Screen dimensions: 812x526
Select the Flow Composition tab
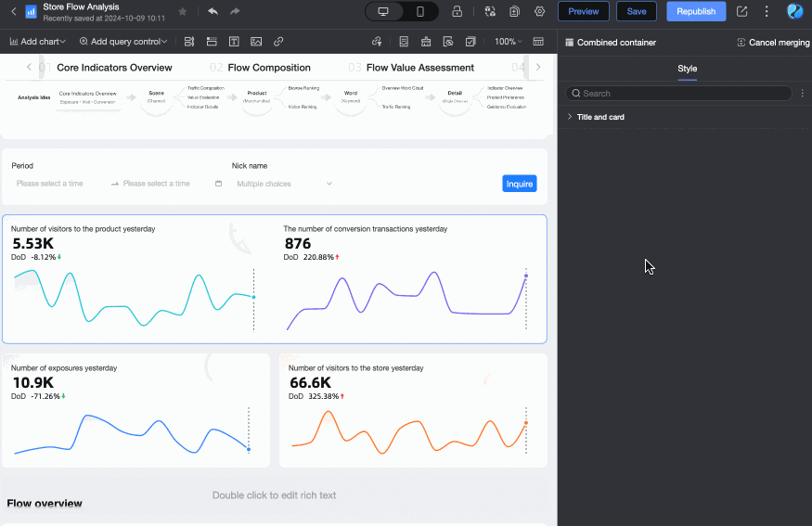(268, 68)
